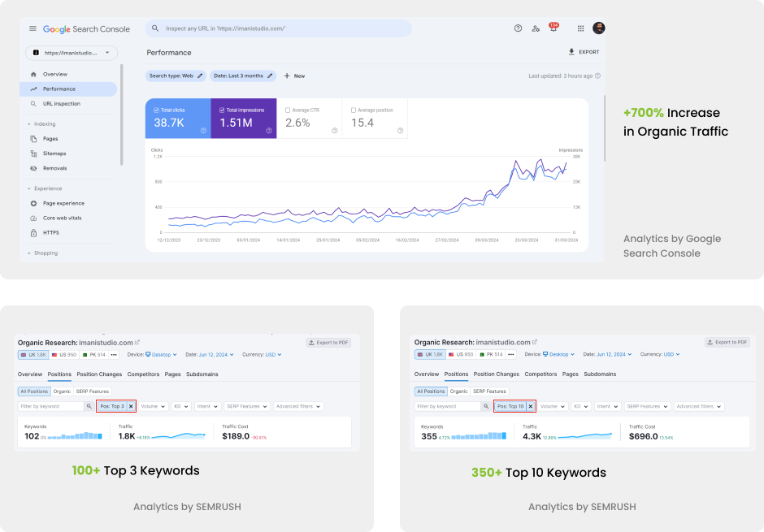Remove the Pos: Top 3 filter
This screenshot has height=532, width=764.
pyautogui.click(x=131, y=406)
